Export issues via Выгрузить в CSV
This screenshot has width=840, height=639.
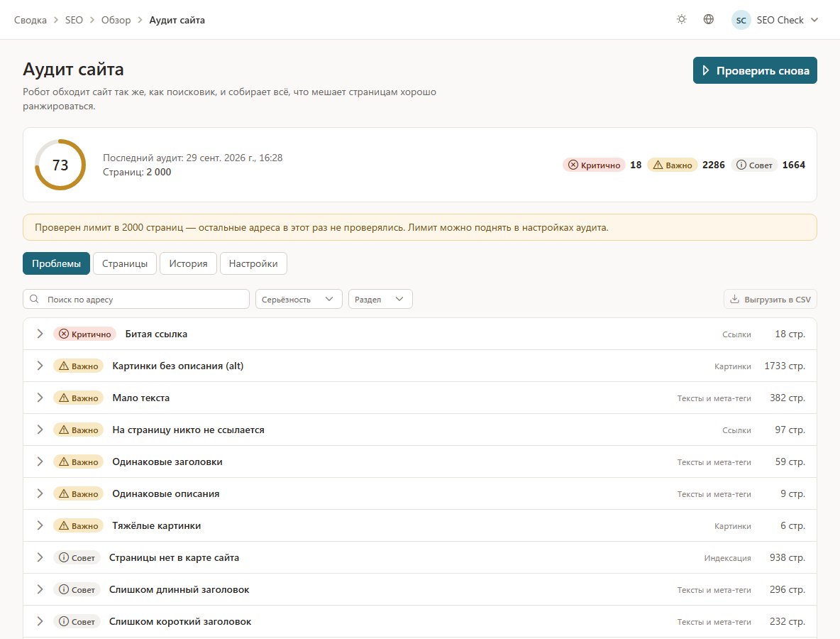tap(770, 299)
